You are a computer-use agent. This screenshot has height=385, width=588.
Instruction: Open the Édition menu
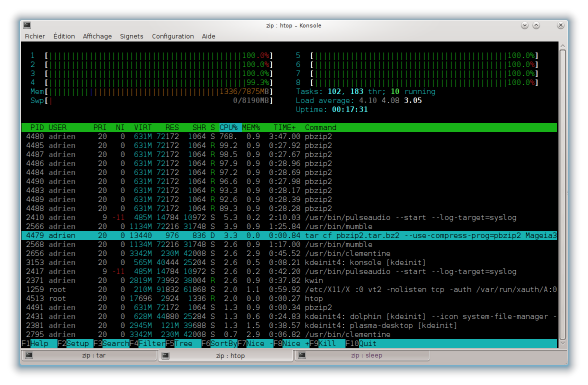tap(64, 36)
